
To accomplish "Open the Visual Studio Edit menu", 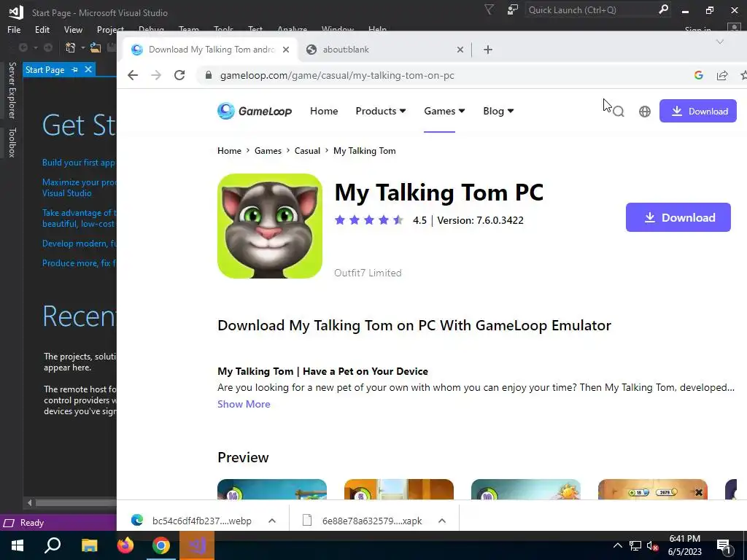I will coord(42,29).
